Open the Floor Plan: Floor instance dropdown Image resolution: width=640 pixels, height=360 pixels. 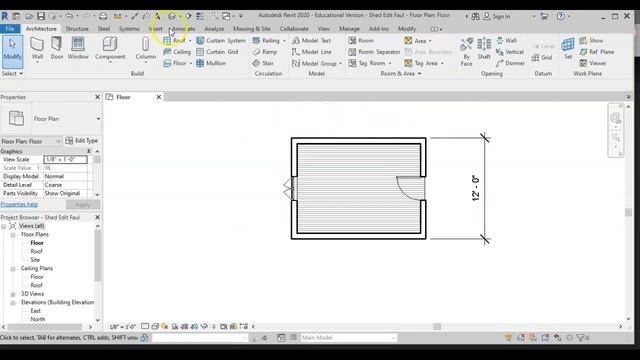[x=58, y=141]
